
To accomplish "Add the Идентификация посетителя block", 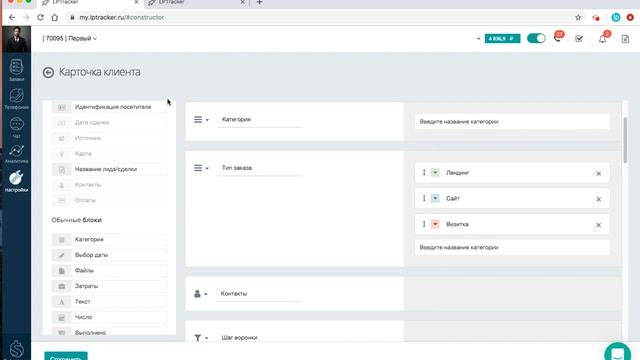I will click(x=109, y=107).
